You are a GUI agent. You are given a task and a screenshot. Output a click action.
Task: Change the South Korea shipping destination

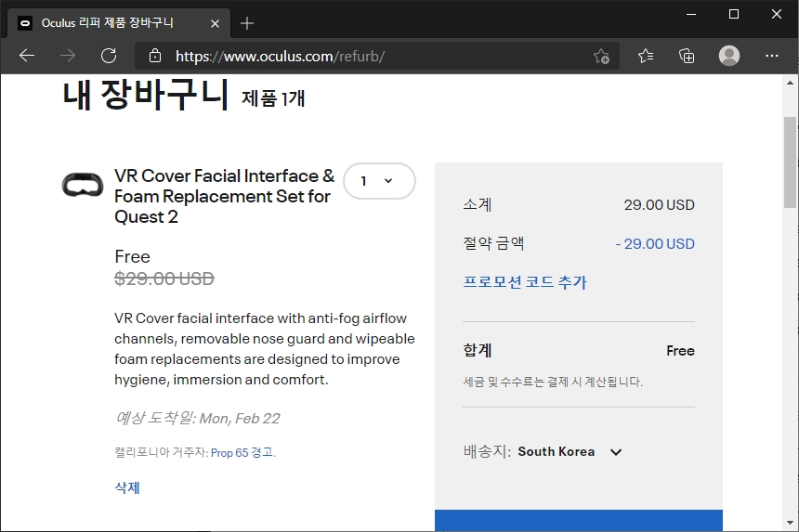570,451
